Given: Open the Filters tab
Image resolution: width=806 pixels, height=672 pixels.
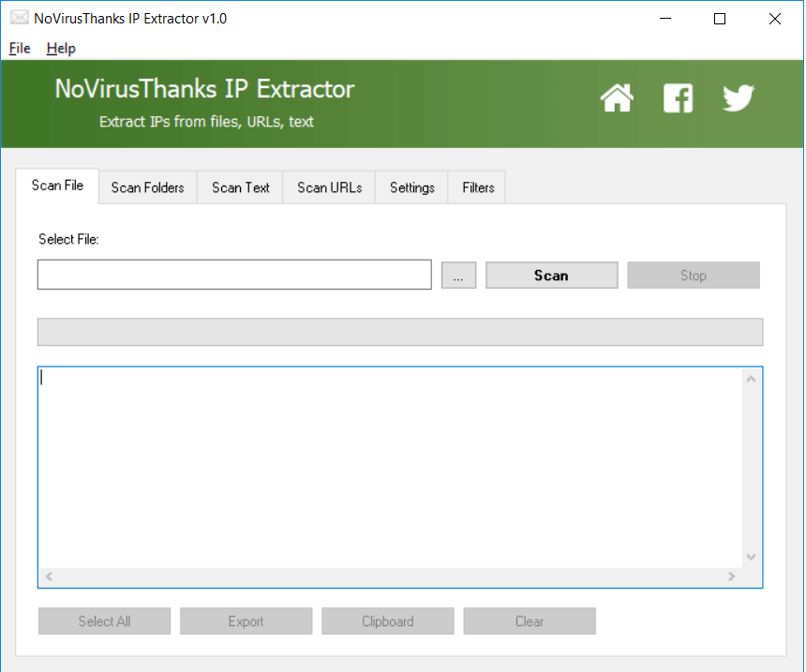Looking at the screenshot, I should (478, 187).
